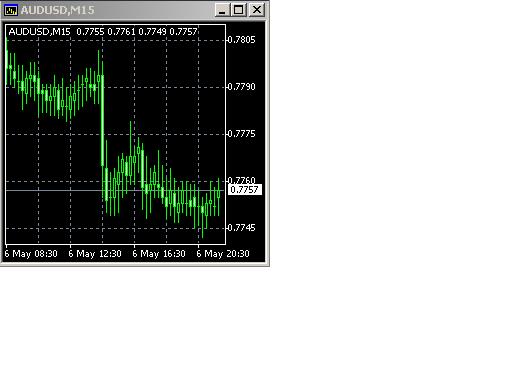Click the 0.7745 price axis label

coord(241,228)
